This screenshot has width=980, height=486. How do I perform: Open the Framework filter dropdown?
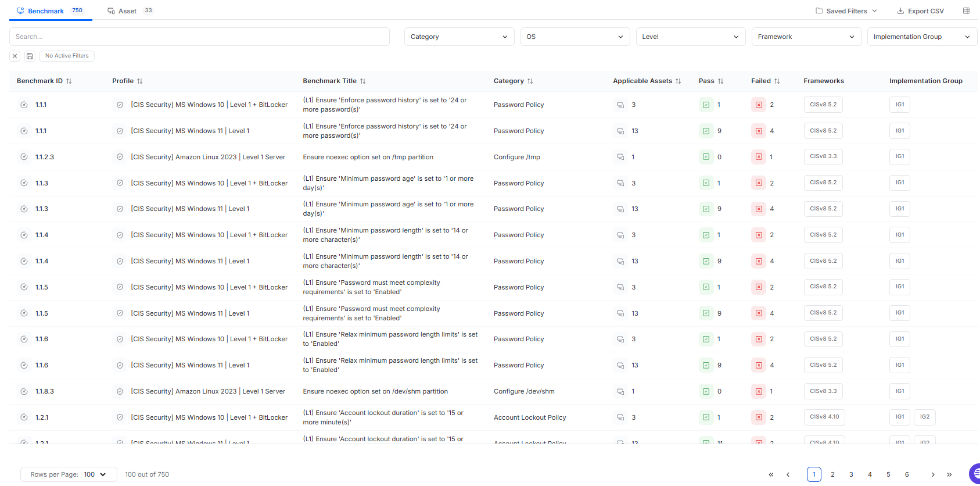[806, 37]
